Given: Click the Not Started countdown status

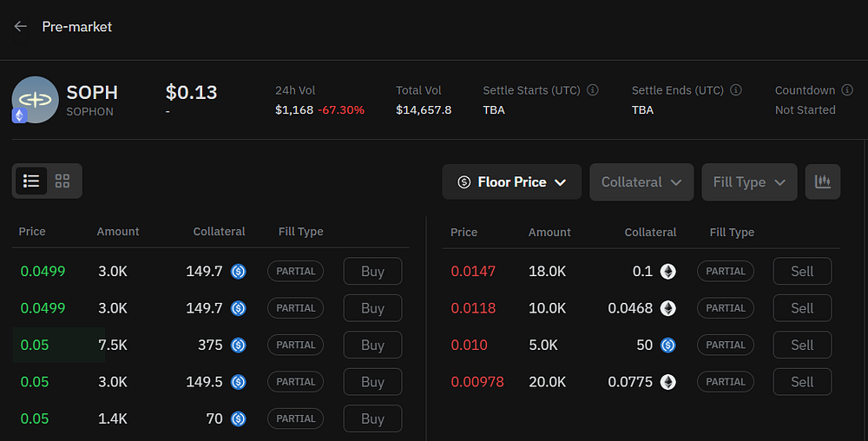Looking at the screenshot, I should coord(806,110).
